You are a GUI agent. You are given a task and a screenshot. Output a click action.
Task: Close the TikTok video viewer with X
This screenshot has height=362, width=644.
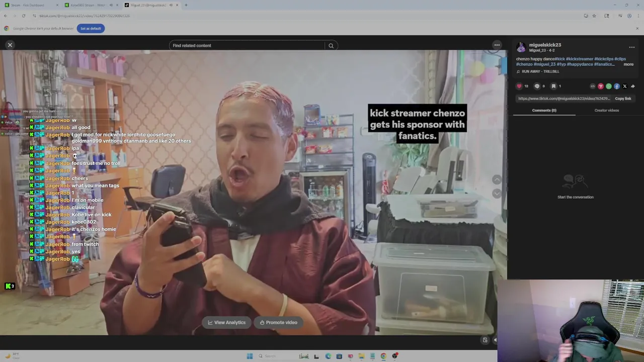[10, 45]
